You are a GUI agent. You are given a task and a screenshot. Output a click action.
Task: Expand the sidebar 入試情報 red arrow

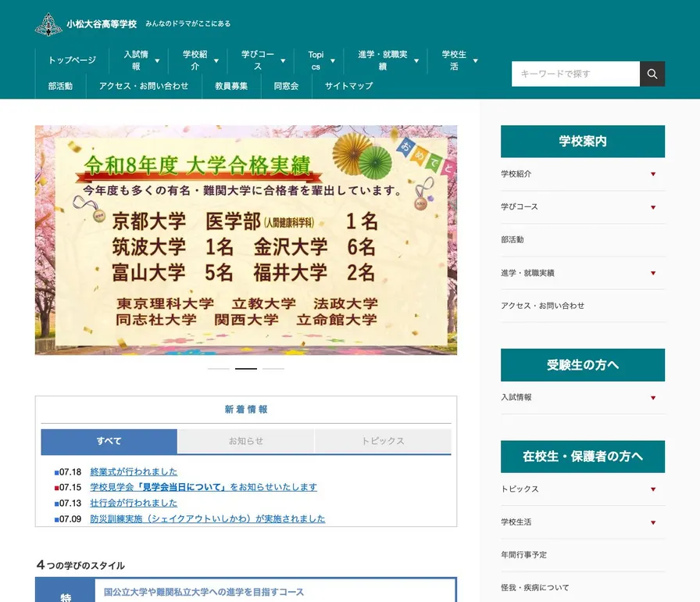(653, 397)
